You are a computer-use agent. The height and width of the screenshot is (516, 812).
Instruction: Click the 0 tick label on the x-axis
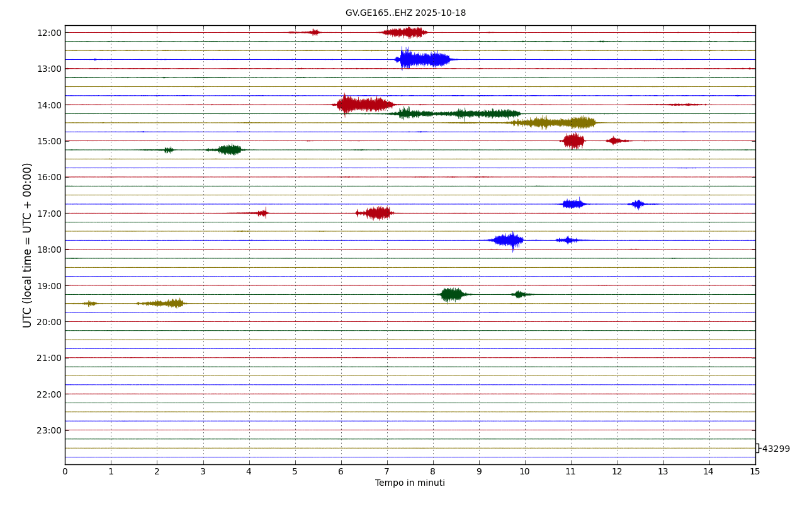tap(65, 471)
